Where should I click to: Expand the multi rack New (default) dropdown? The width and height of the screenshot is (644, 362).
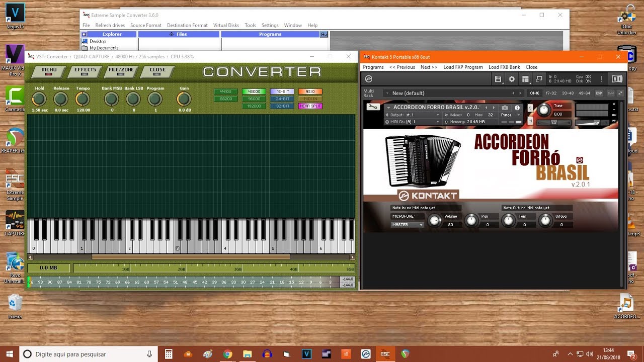387,93
